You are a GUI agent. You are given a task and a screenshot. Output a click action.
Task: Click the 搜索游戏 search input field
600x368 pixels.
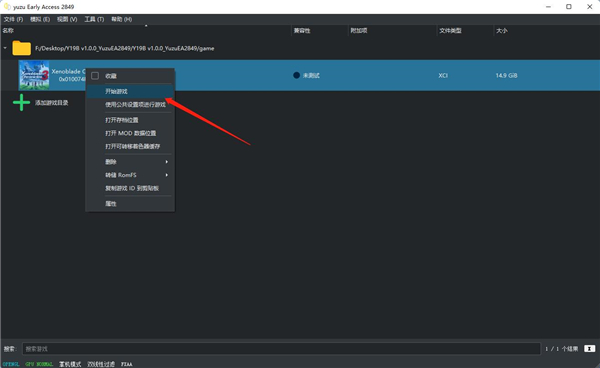281,348
